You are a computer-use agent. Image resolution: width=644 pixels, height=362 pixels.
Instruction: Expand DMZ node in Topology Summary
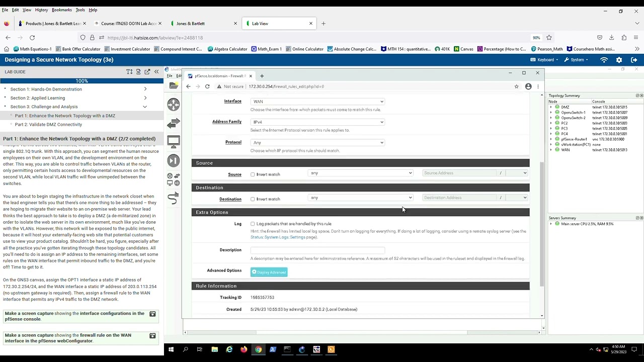(x=551, y=107)
